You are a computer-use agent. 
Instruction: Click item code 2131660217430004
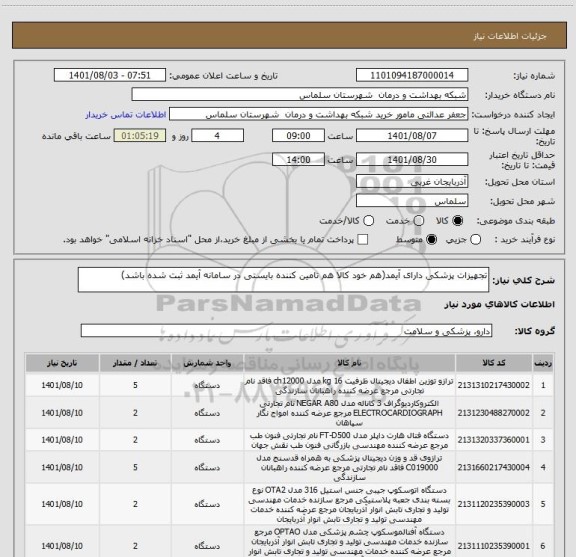(x=493, y=467)
